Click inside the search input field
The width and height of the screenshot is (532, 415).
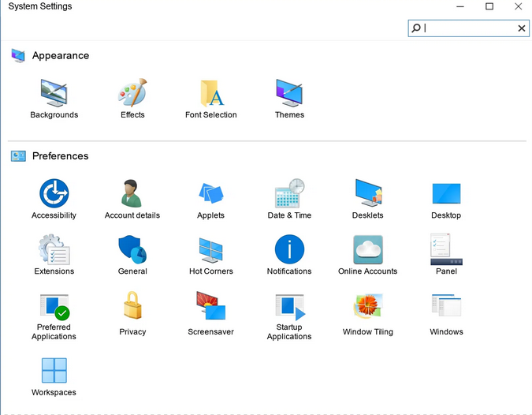tap(468, 28)
